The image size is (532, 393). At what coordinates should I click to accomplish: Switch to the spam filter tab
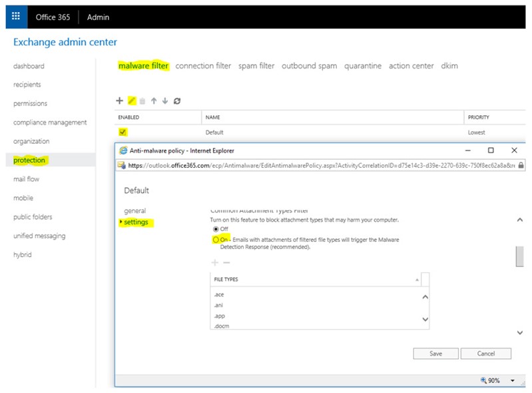(x=256, y=66)
